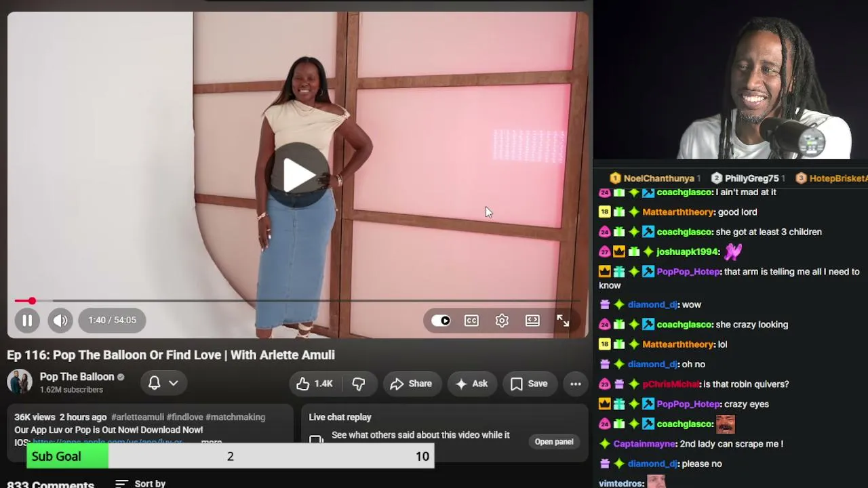The image size is (868, 488).
Task: Click the 1:40 / 54:05 time display
Action: click(112, 320)
